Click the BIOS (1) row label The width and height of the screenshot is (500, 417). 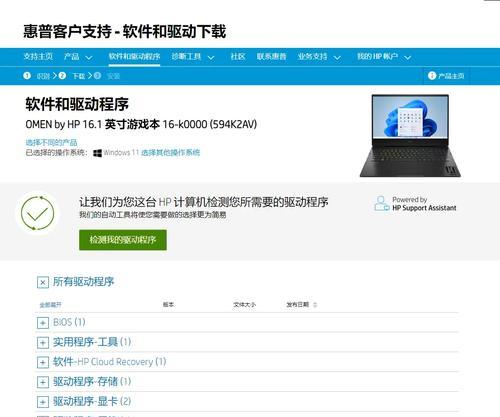pyautogui.click(x=69, y=322)
